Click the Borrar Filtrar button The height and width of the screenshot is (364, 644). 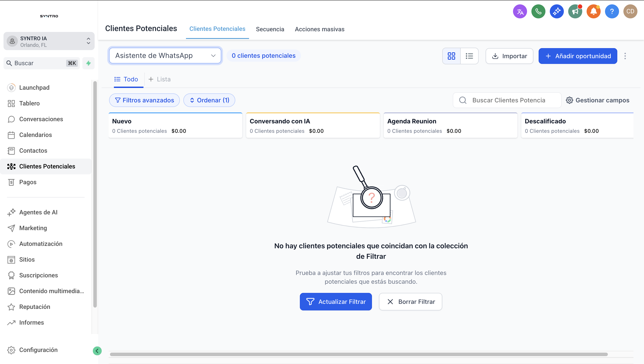(x=410, y=302)
